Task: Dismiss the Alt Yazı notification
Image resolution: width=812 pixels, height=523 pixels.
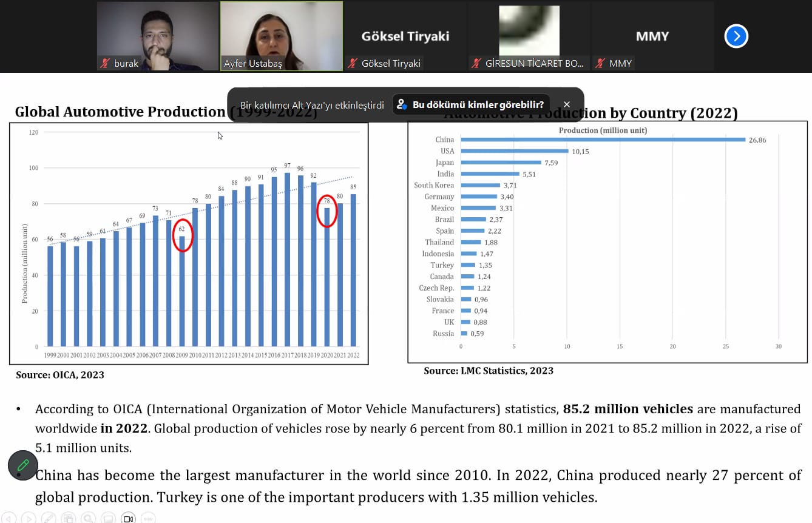Action: pos(567,104)
